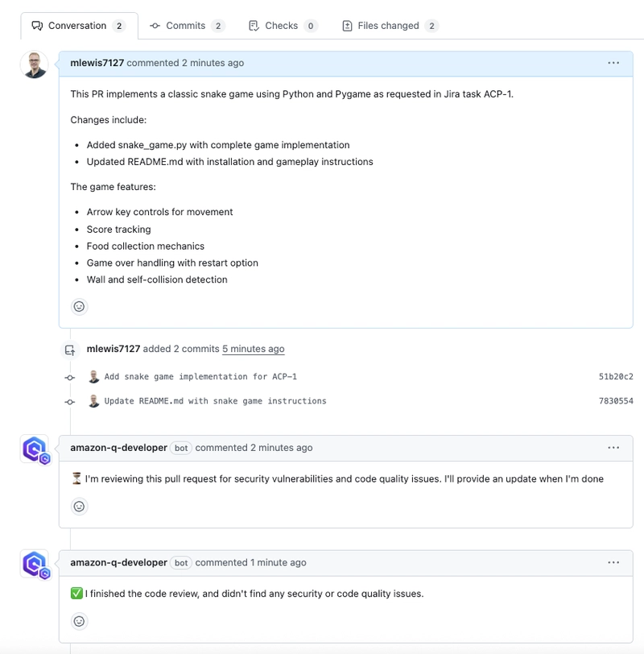Open the Conversation tab
The image size is (644, 654).
coord(79,26)
